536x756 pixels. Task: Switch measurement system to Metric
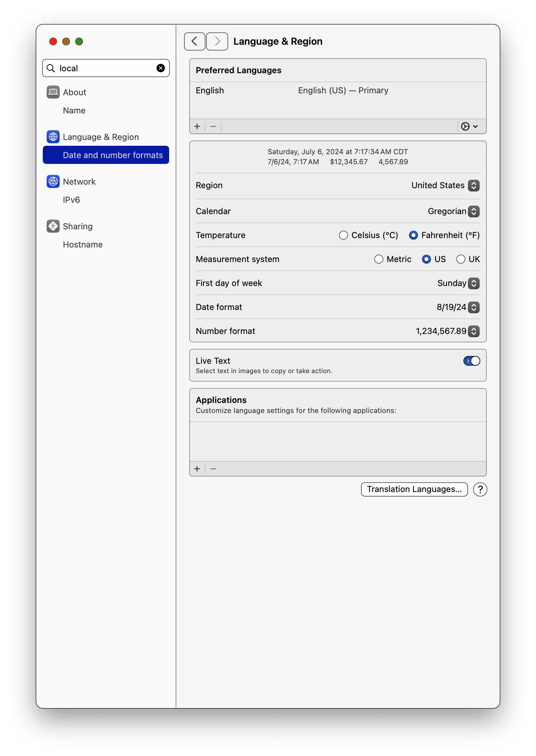click(x=379, y=259)
